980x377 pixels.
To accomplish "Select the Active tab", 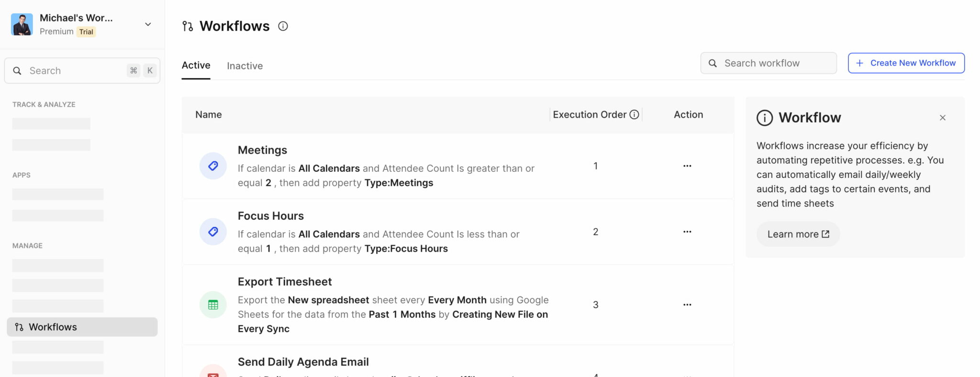I will [196, 65].
